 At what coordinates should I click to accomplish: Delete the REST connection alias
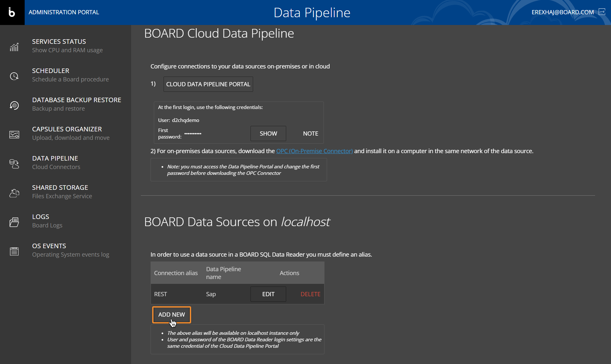tap(311, 294)
